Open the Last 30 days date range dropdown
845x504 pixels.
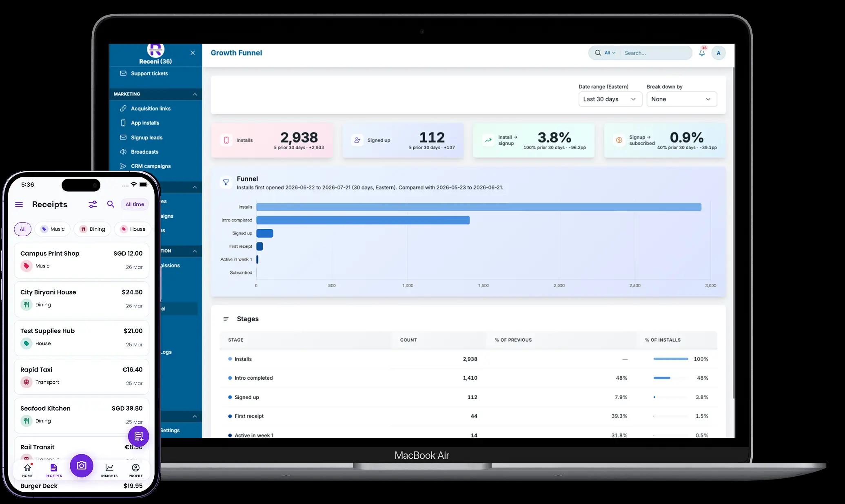click(610, 99)
